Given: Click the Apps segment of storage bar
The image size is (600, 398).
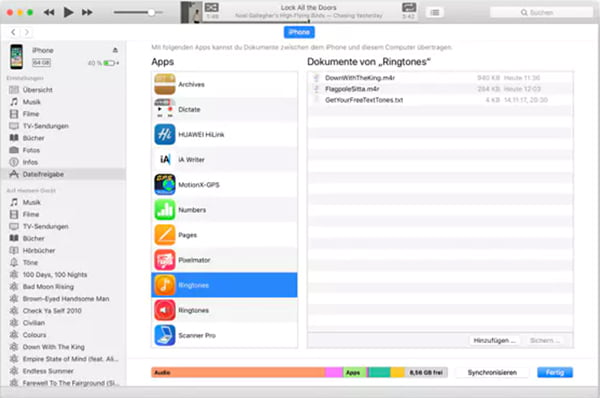Looking at the screenshot, I should [354, 372].
